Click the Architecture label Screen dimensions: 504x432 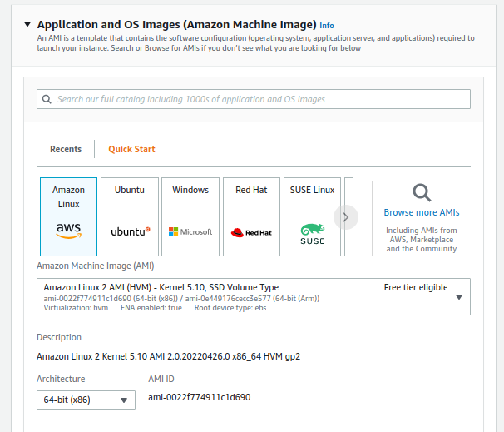(61, 379)
